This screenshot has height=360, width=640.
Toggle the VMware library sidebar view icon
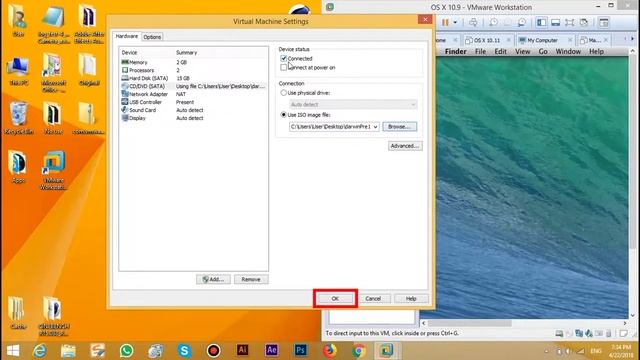pos(541,22)
